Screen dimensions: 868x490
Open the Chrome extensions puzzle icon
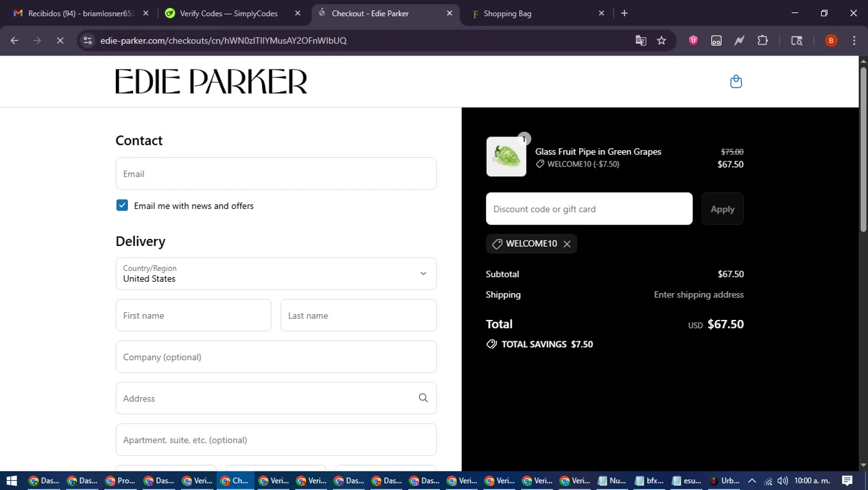[763, 40]
